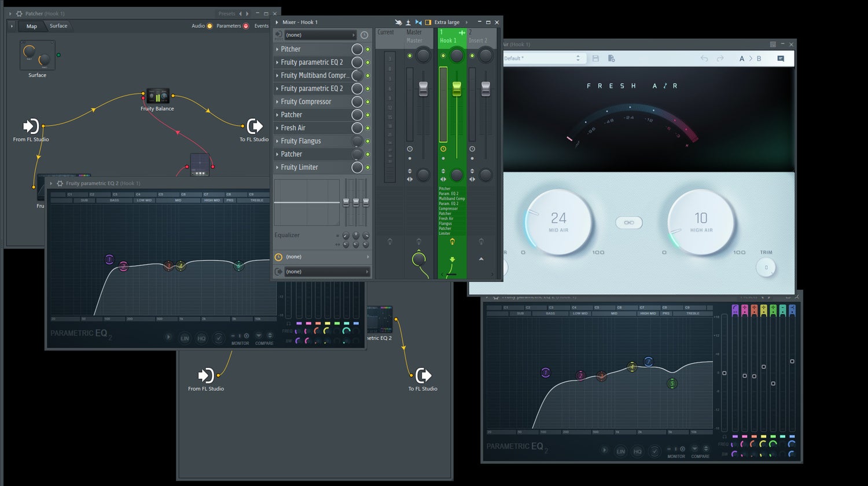Click the Mixer clock icon beside the input selector
868x486 pixels.
[x=364, y=35]
